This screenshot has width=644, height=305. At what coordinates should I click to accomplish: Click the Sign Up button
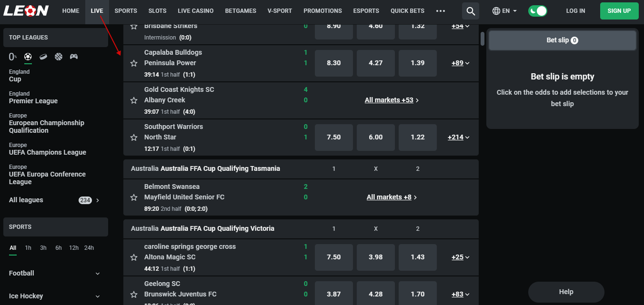click(x=619, y=11)
